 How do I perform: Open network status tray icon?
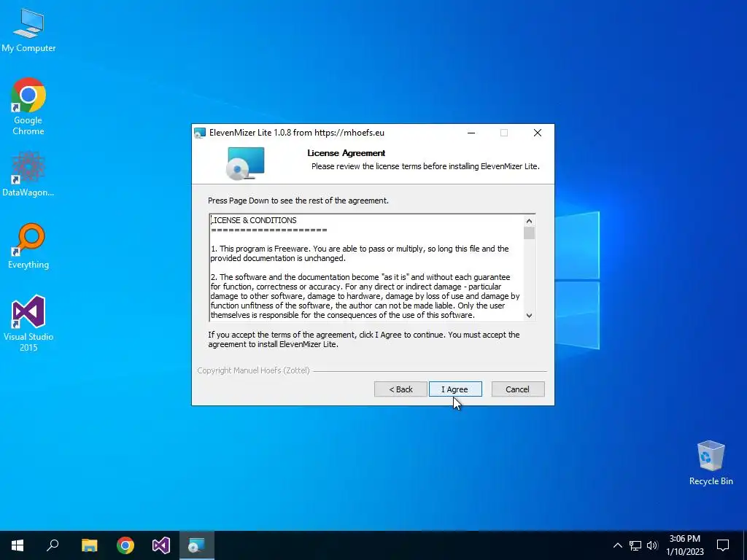(x=635, y=545)
